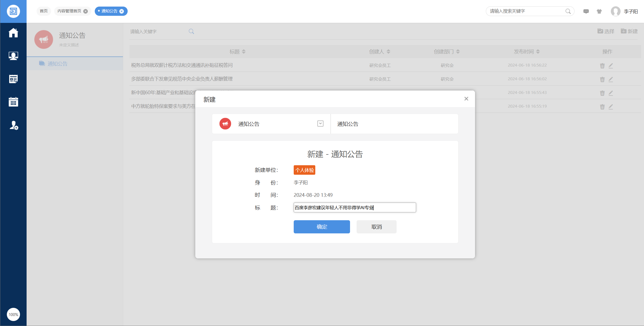Click the global search magnifier icon
Viewport: 644px width, 326px height.
click(568, 11)
